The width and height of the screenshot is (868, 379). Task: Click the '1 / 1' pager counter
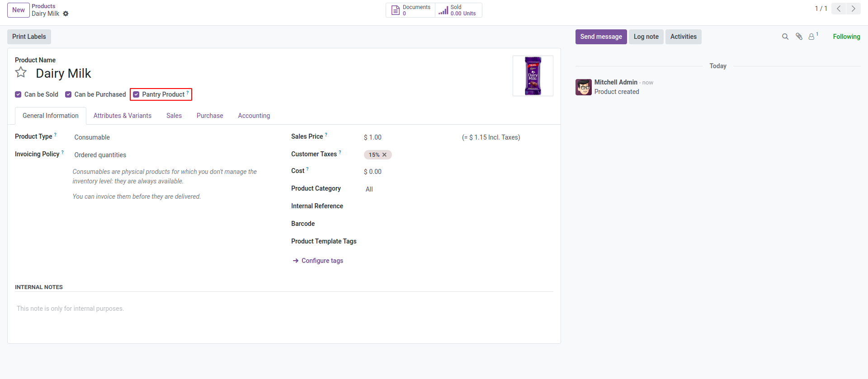821,9
